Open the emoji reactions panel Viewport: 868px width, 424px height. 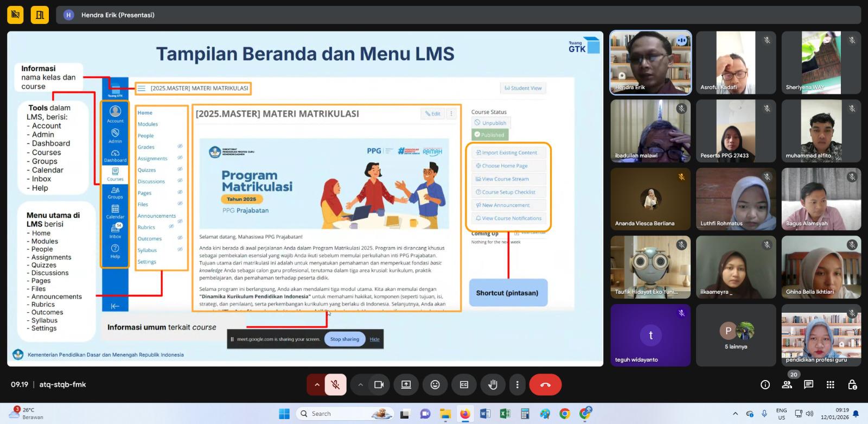[x=435, y=385]
